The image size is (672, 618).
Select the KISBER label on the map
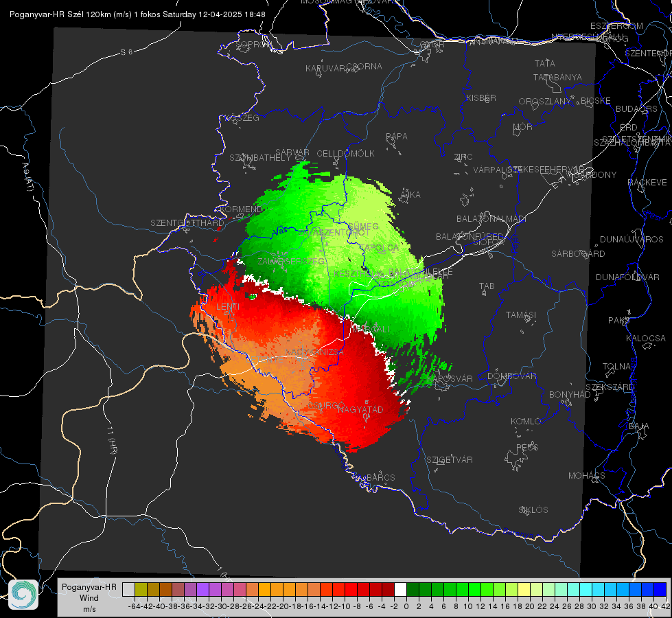(x=481, y=98)
